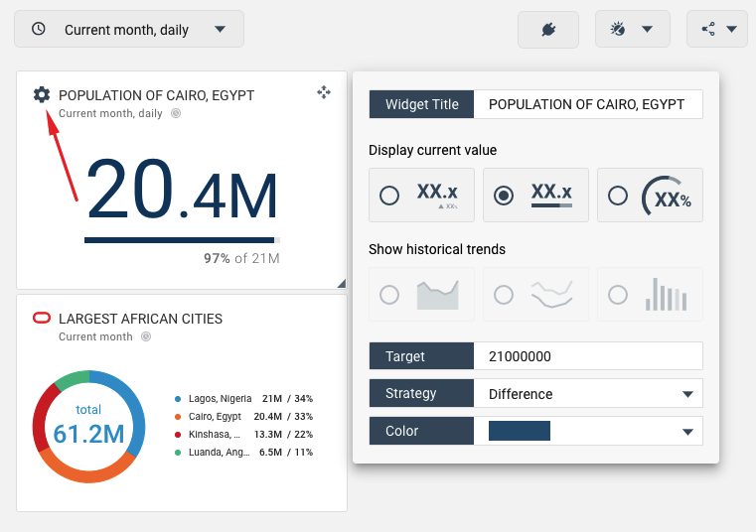
Task: Click info icon next to Current month subtitle
Action: tap(146, 336)
